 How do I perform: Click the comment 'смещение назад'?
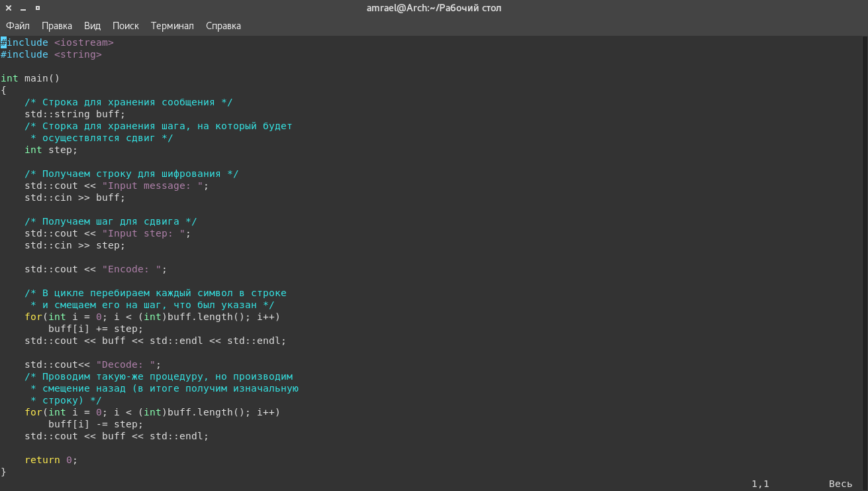[164, 388]
